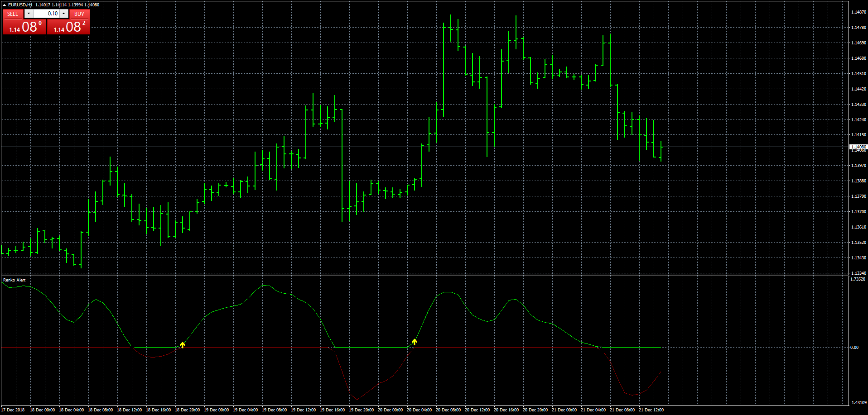This screenshot has height=415, width=868.
Task: Click the 18 Dec 12:00 time label
Action: click(x=129, y=410)
